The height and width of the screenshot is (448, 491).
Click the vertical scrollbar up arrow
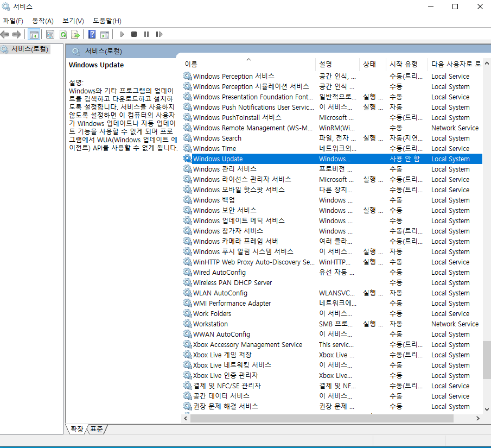click(x=487, y=64)
